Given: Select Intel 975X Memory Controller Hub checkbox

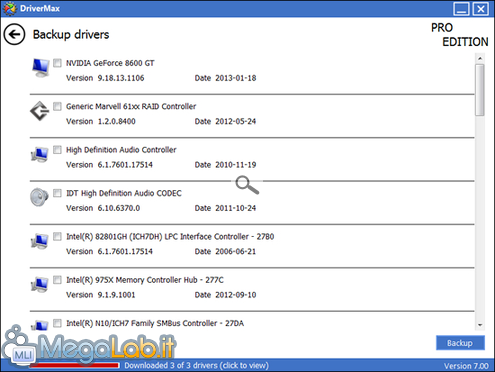Looking at the screenshot, I should 57,279.
